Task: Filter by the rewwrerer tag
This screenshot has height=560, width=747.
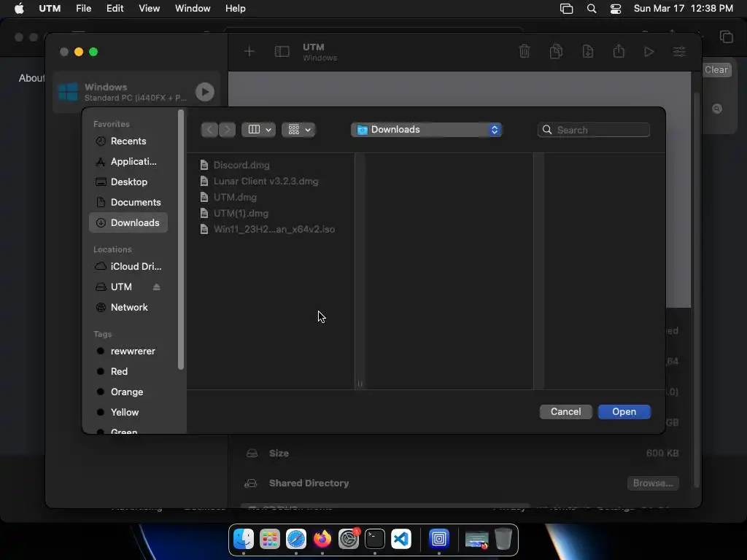Action: pos(128,351)
